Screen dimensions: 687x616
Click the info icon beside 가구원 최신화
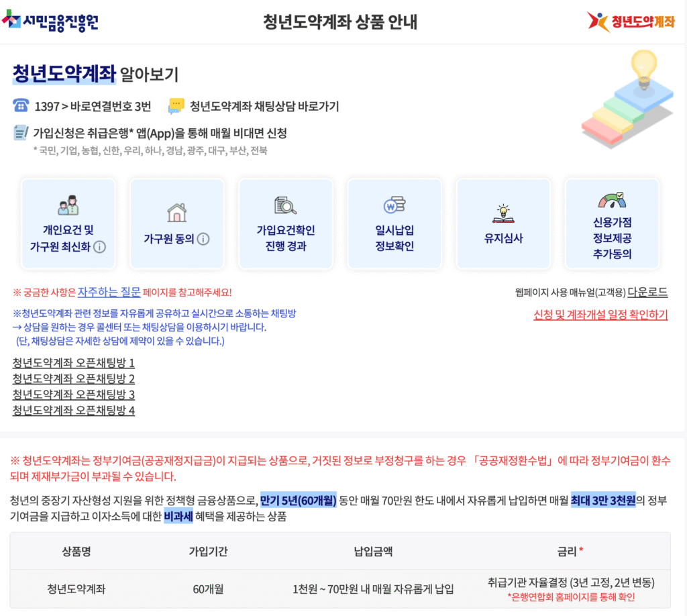(100, 247)
